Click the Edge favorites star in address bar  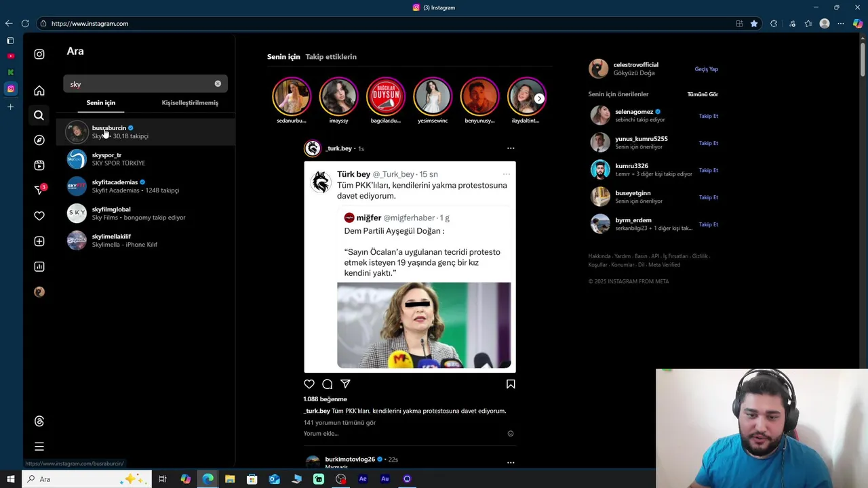[754, 24]
